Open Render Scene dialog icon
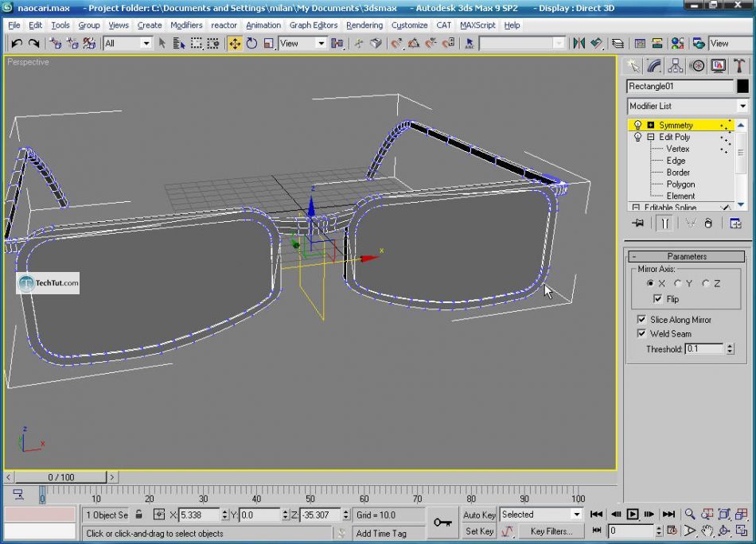 699,44
